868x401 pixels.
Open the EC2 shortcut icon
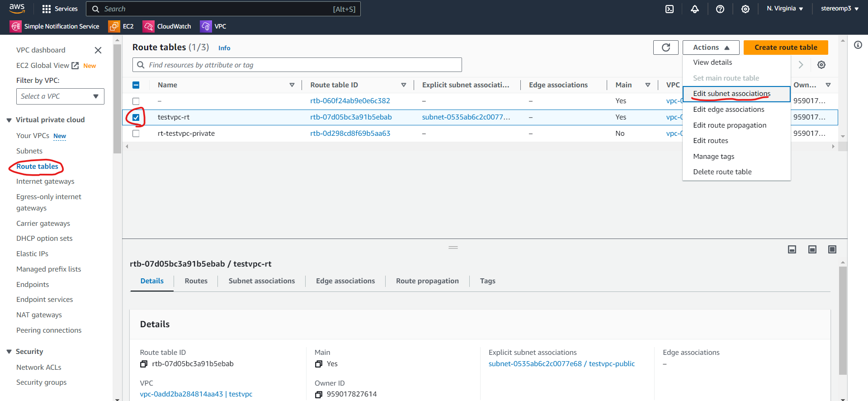pyautogui.click(x=114, y=26)
